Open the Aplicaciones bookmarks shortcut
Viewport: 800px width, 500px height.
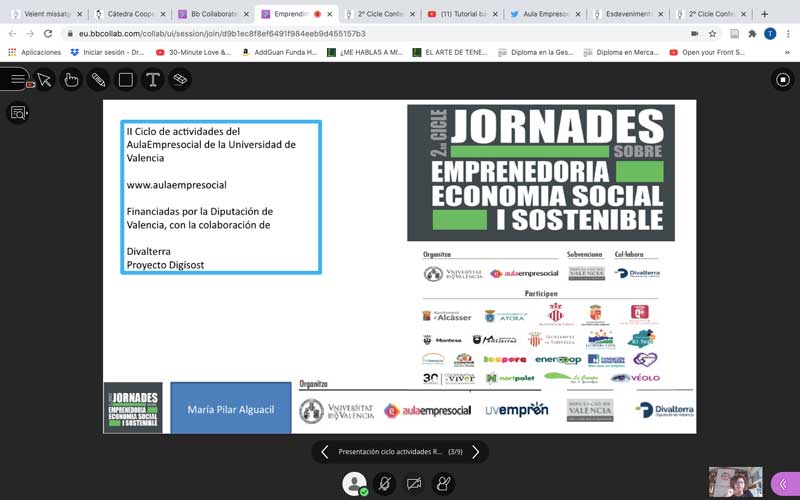(x=35, y=52)
